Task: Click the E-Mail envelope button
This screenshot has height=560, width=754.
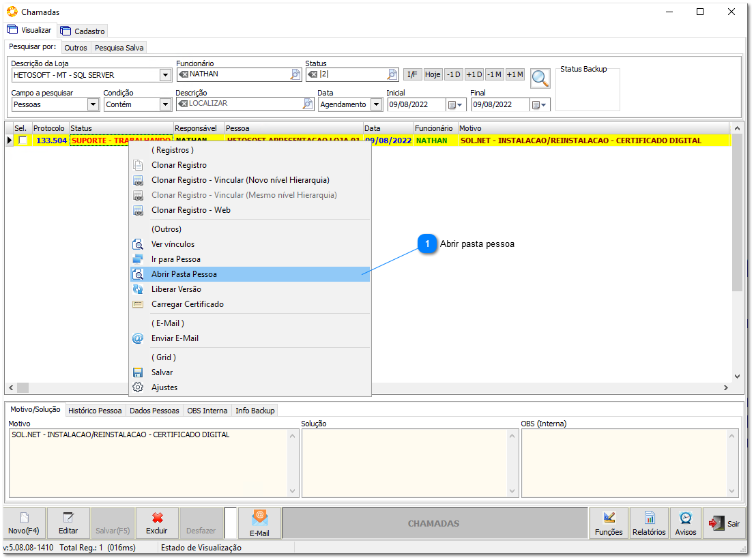Action: (x=259, y=523)
